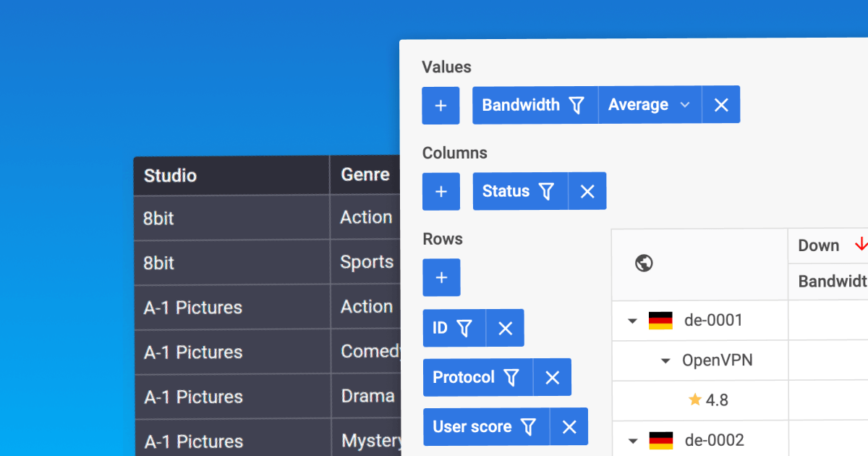
Task: Click the star icon beside the 4.8 rating
Action: point(695,400)
